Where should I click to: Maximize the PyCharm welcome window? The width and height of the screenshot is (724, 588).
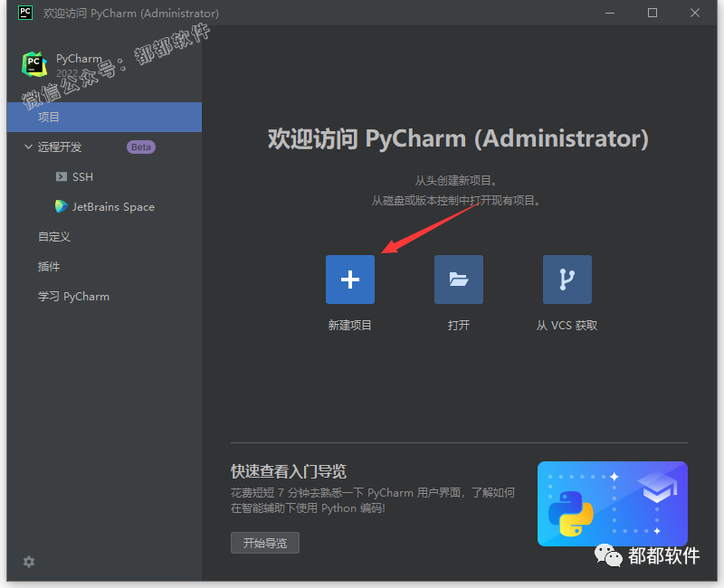tap(653, 13)
